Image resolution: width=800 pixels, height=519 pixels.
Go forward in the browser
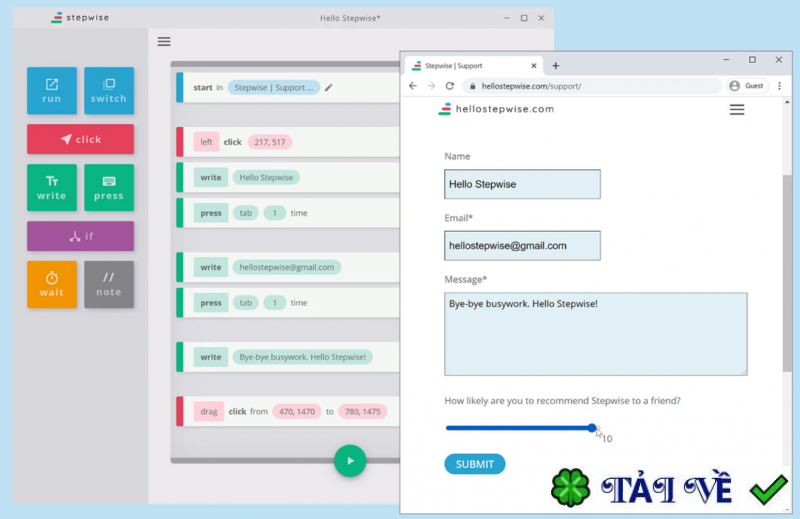click(x=431, y=86)
